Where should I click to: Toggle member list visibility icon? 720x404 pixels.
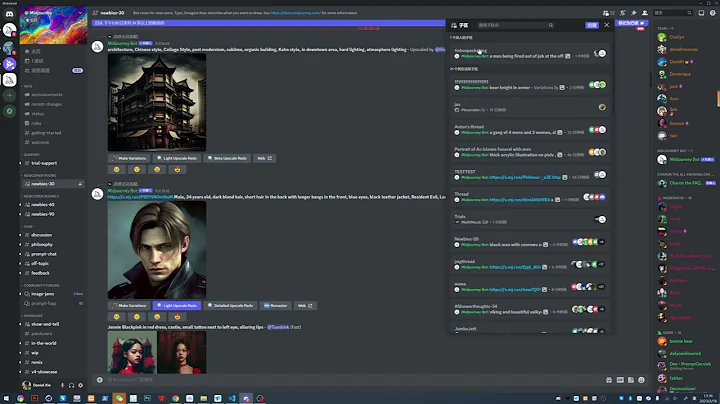tap(645, 13)
